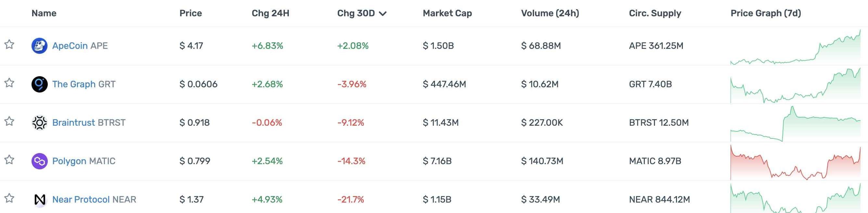Mark Near Protocol with the star
Image resolution: width=868 pixels, height=213 pixels.
point(9,198)
